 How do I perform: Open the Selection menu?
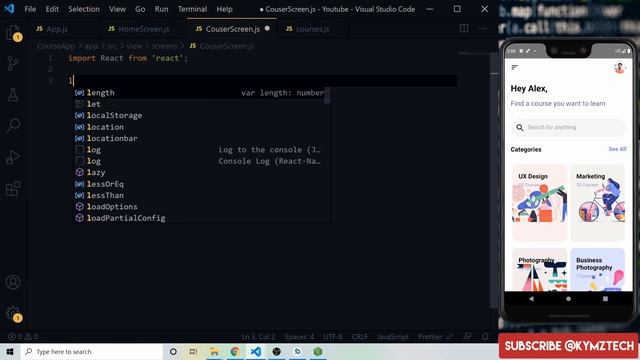(84, 9)
